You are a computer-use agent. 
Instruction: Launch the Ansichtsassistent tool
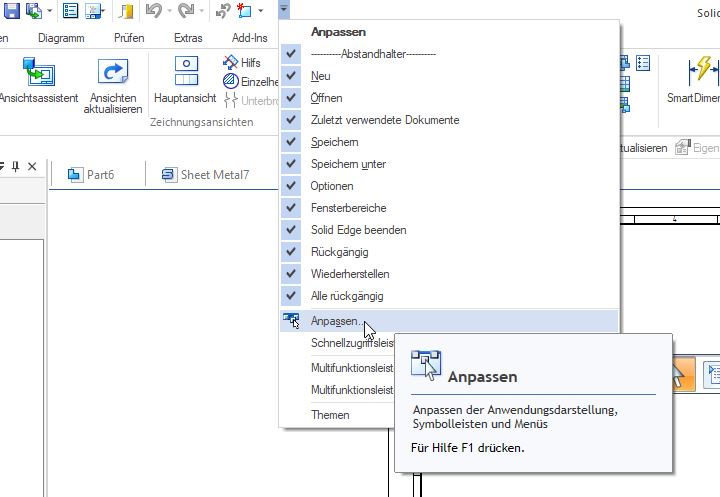click(39, 80)
